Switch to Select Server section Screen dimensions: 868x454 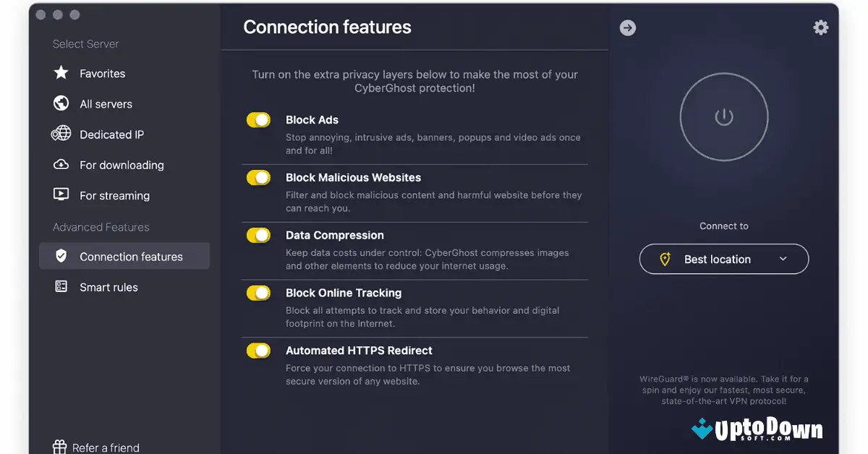tap(85, 43)
